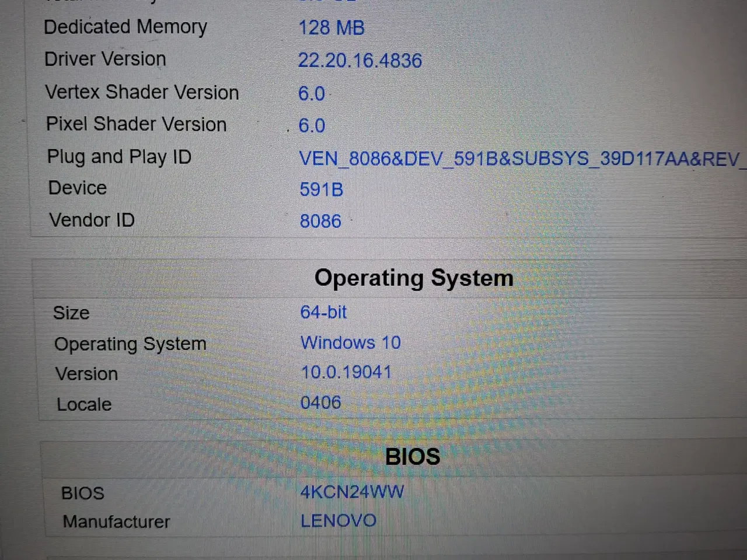Click the BIOS row label
Screen dimensions: 747x560
coord(83,493)
